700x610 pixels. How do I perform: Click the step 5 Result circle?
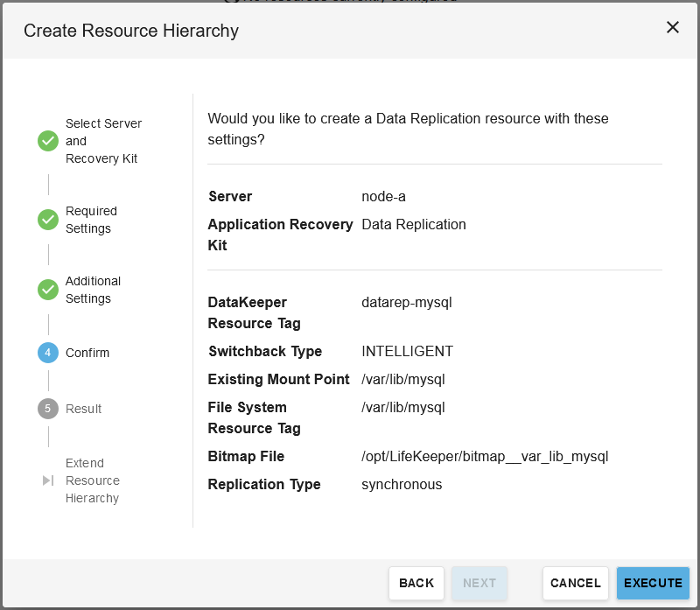pyautogui.click(x=48, y=409)
